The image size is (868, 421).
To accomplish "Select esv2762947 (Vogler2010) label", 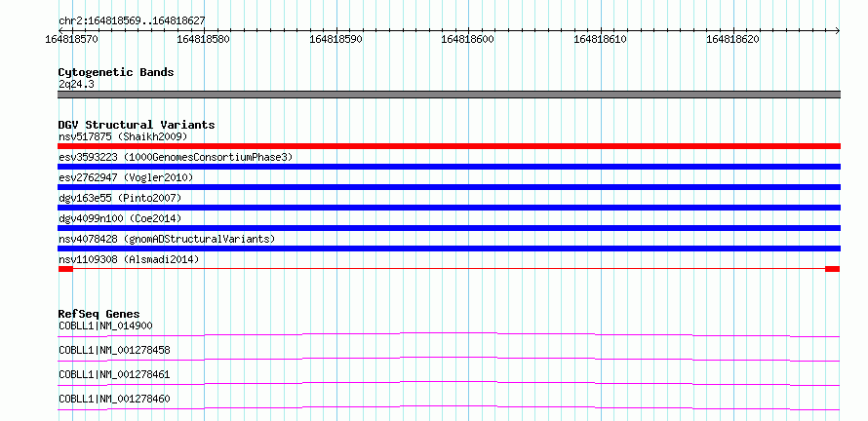I will [126, 177].
